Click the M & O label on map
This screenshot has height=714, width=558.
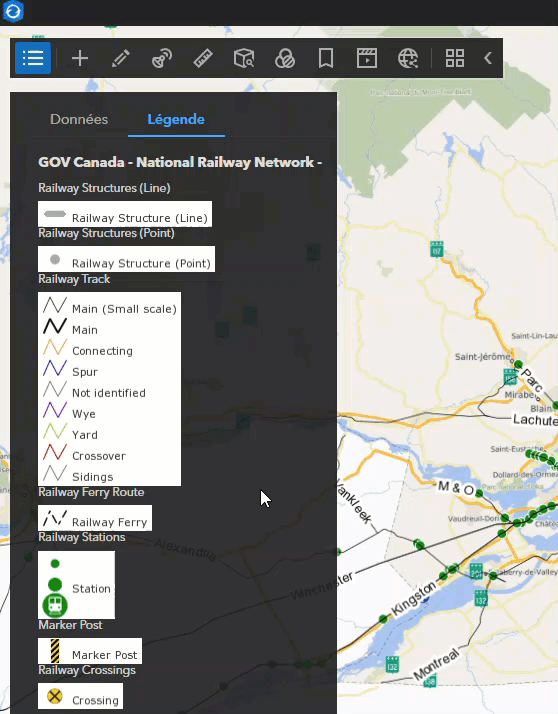tap(456, 488)
